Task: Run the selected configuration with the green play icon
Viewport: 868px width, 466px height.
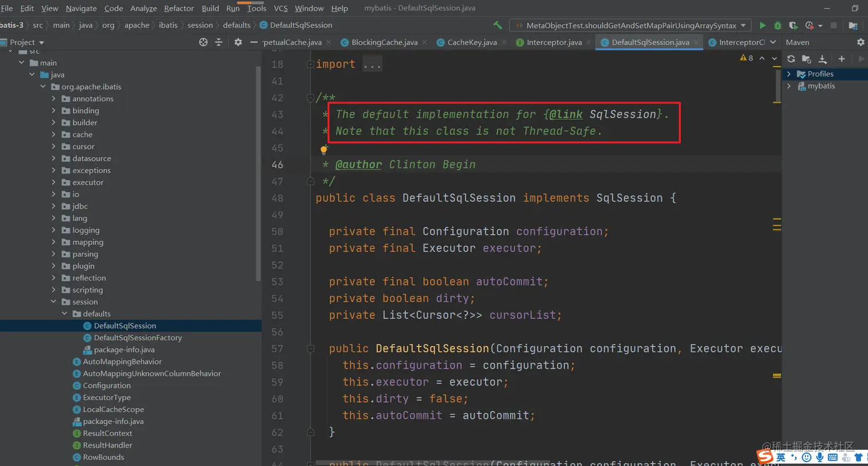Action: point(762,25)
